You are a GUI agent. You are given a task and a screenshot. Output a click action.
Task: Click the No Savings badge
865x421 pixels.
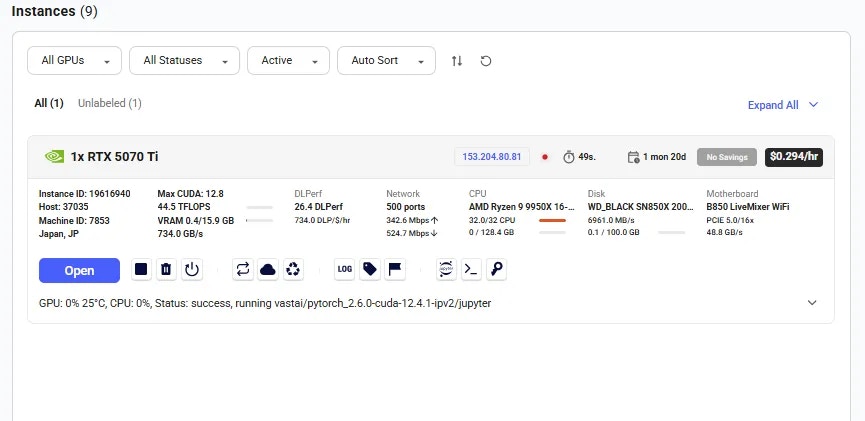click(x=727, y=157)
